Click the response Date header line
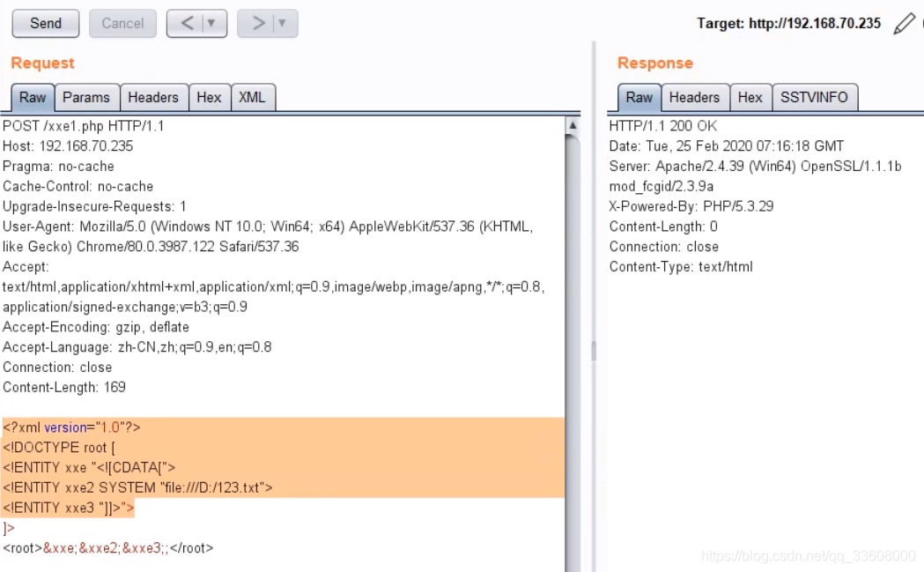 coord(727,146)
